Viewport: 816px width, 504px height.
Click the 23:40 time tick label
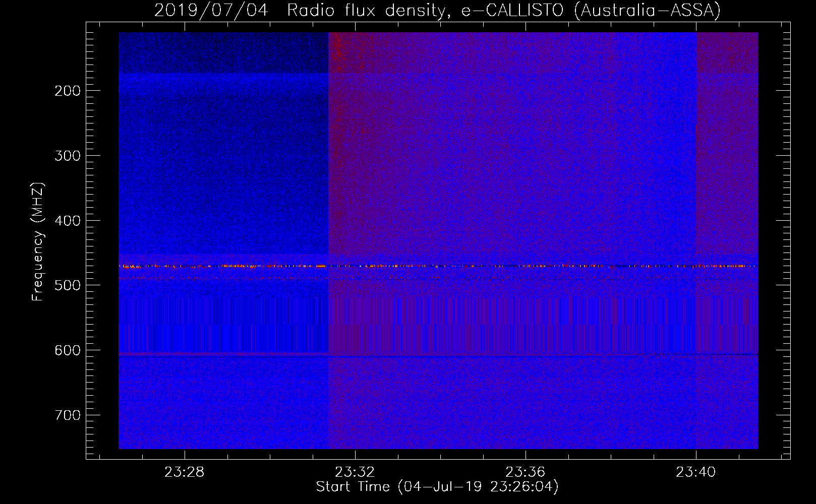[x=696, y=472]
